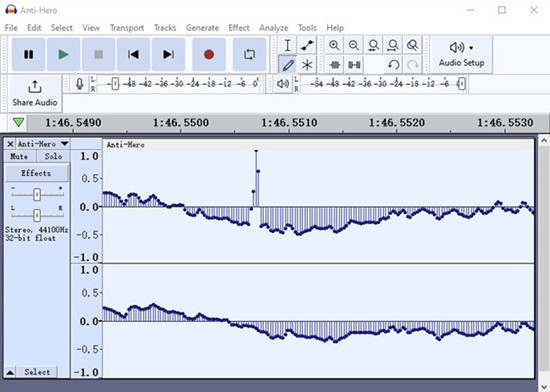Open the Anti-Hero track dropdown menu
Image resolution: width=550 pixels, height=392 pixels.
click(43, 144)
